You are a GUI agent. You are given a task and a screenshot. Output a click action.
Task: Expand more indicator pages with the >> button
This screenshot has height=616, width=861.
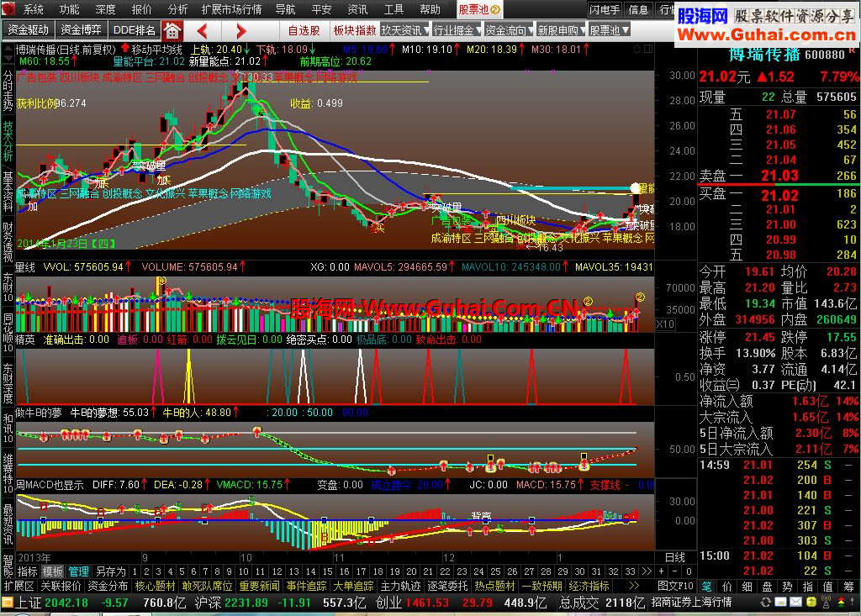[x=647, y=571]
